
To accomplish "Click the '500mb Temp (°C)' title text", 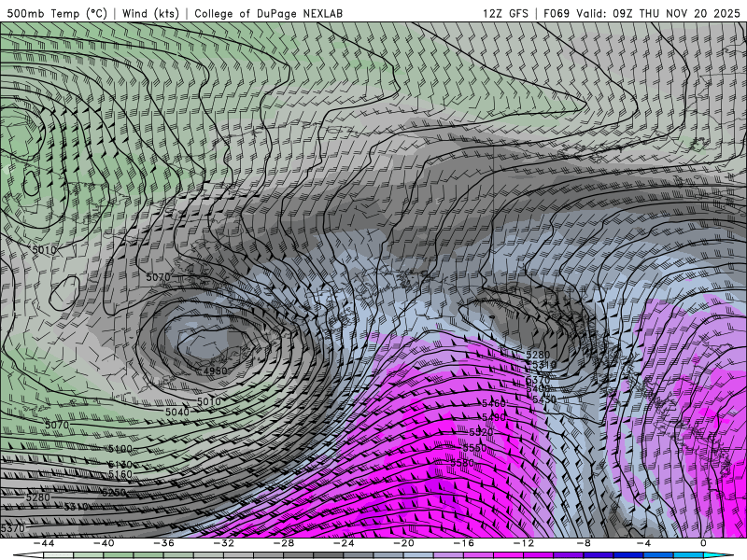I will (x=57, y=13).
